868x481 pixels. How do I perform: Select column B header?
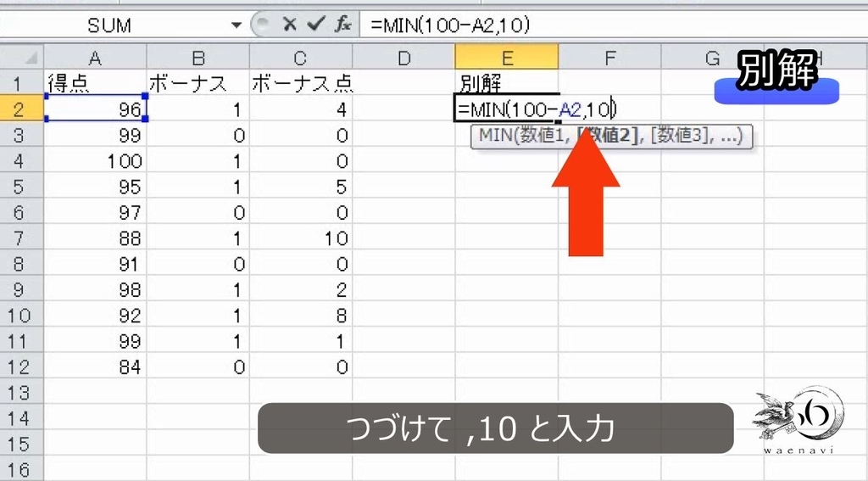(198, 58)
